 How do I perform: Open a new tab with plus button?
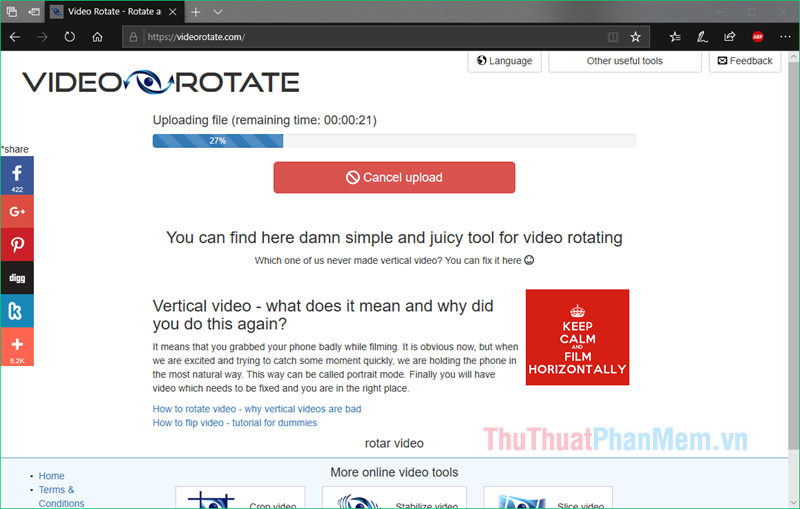[195, 12]
